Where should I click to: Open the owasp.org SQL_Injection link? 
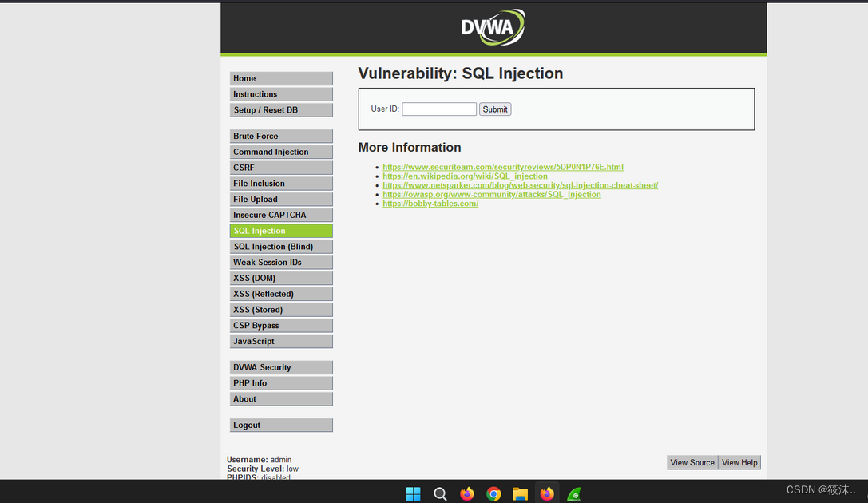[492, 194]
